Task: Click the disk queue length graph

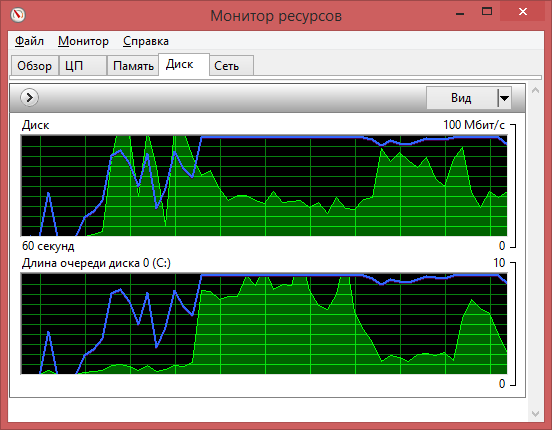Action: coord(264,324)
